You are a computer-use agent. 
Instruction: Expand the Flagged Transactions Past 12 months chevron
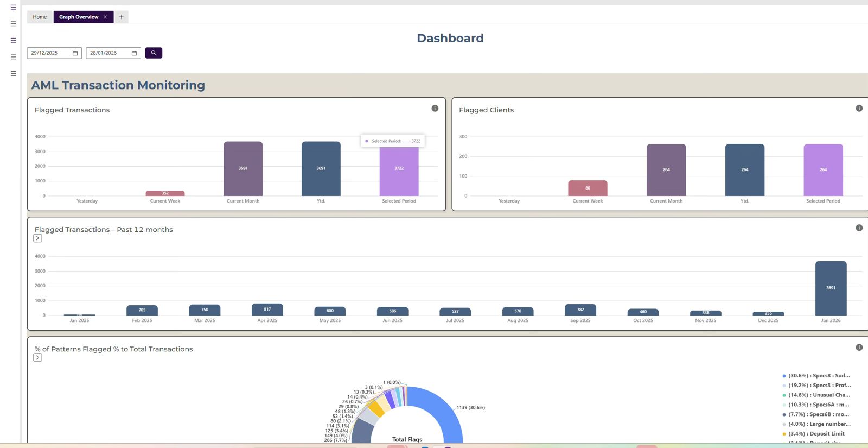tap(37, 238)
